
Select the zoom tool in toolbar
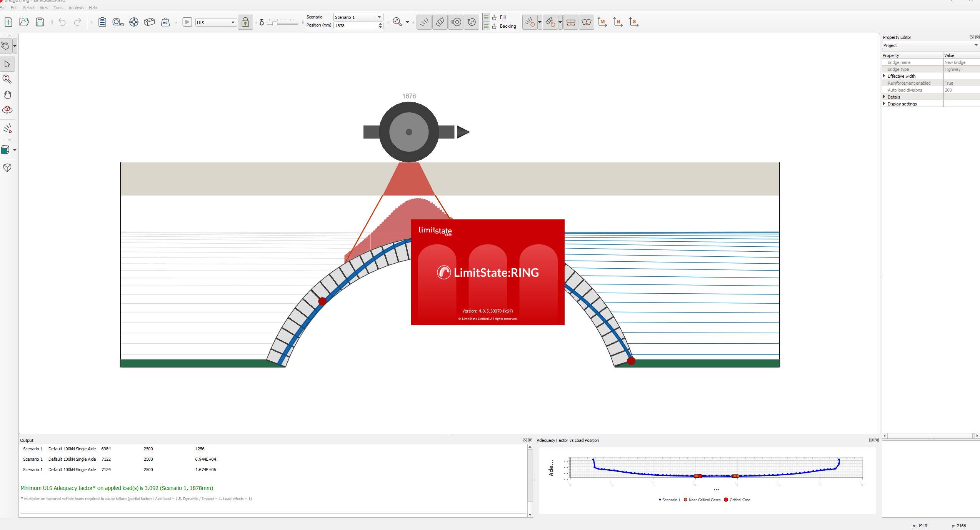[8, 79]
